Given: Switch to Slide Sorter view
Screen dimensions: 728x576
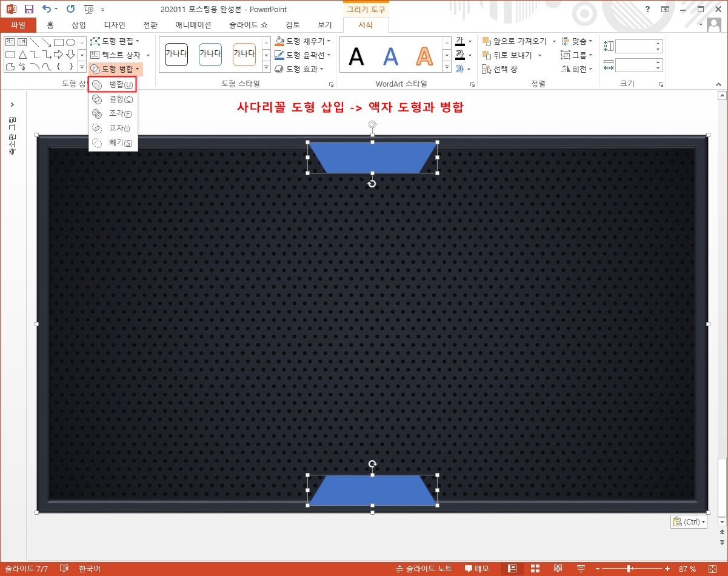Looking at the screenshot, I should coord(535,569).
